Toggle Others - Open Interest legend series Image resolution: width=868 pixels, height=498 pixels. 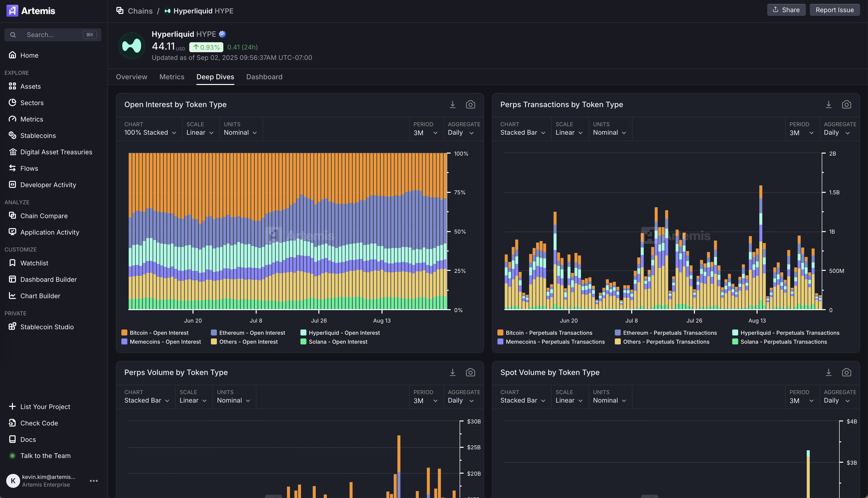[244, 341]
